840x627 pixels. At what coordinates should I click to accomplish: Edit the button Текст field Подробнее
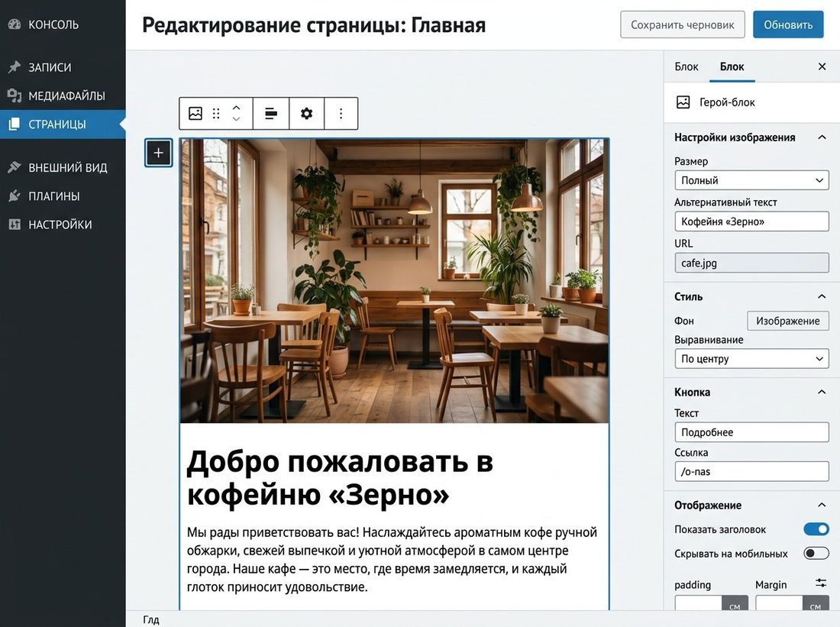751,432
